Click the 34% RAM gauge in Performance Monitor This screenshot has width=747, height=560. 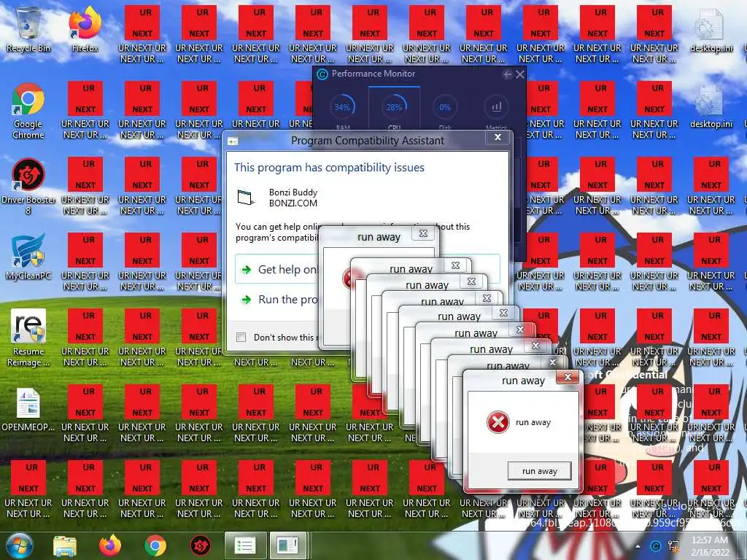[342, 107]
